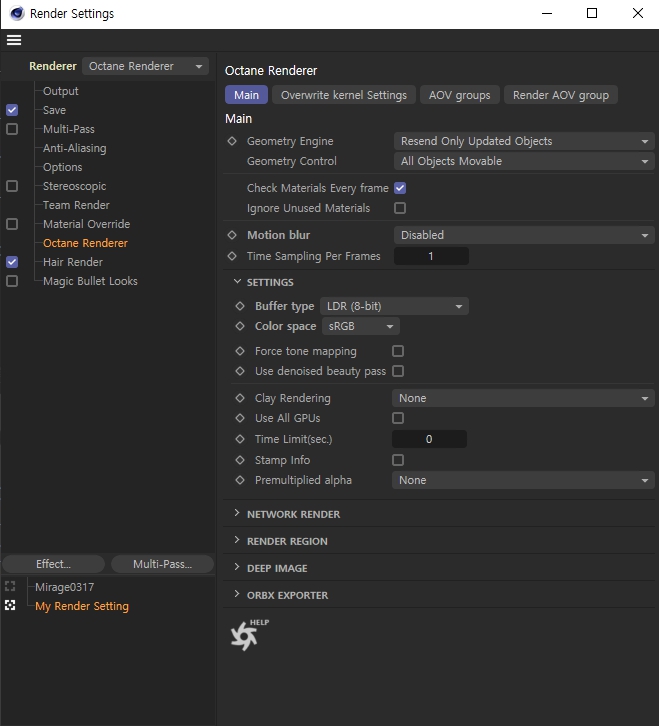Select Octane Renderer in the settings tree
Screen dimensions: 659x726
pos(85,243)
